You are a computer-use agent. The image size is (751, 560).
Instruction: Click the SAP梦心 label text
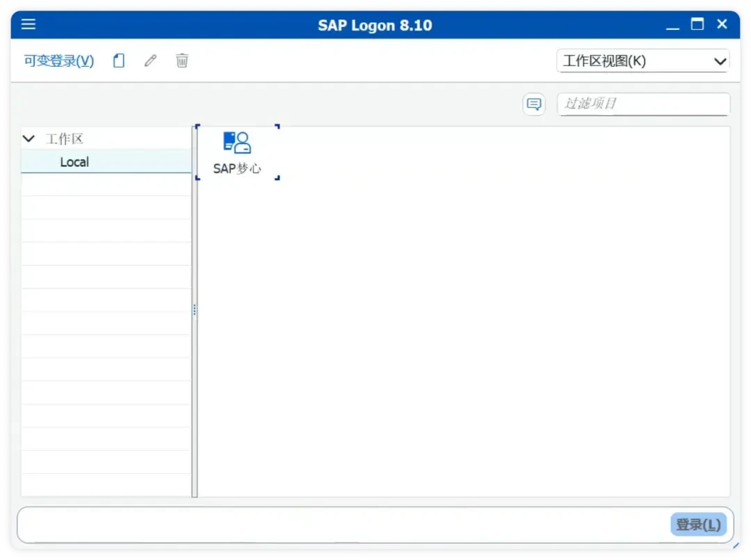click(x=237, y=168)
